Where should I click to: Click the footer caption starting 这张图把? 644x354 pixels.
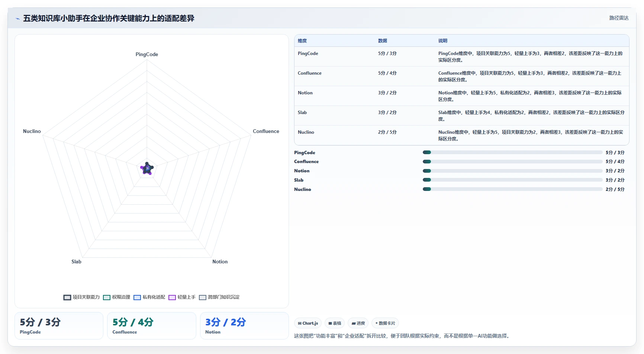tap(403, 336)
